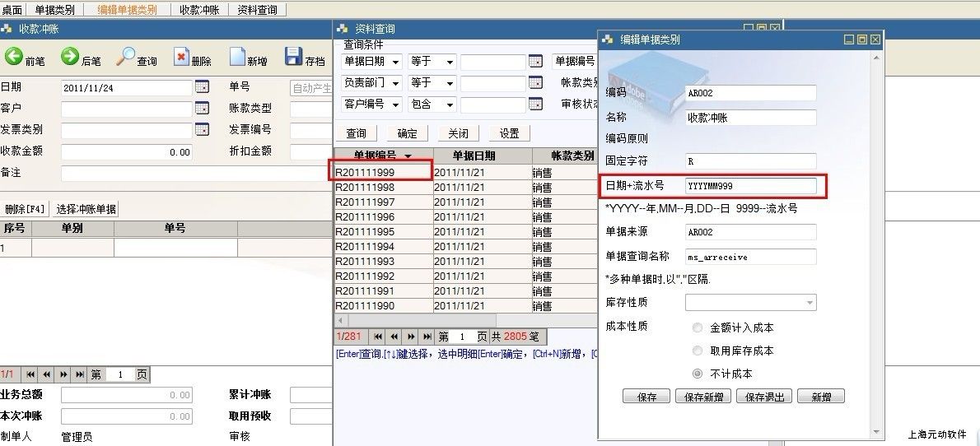Click the green 前笔 previous record icon
This screenshot has width=980, height=446.
[14, 57]
